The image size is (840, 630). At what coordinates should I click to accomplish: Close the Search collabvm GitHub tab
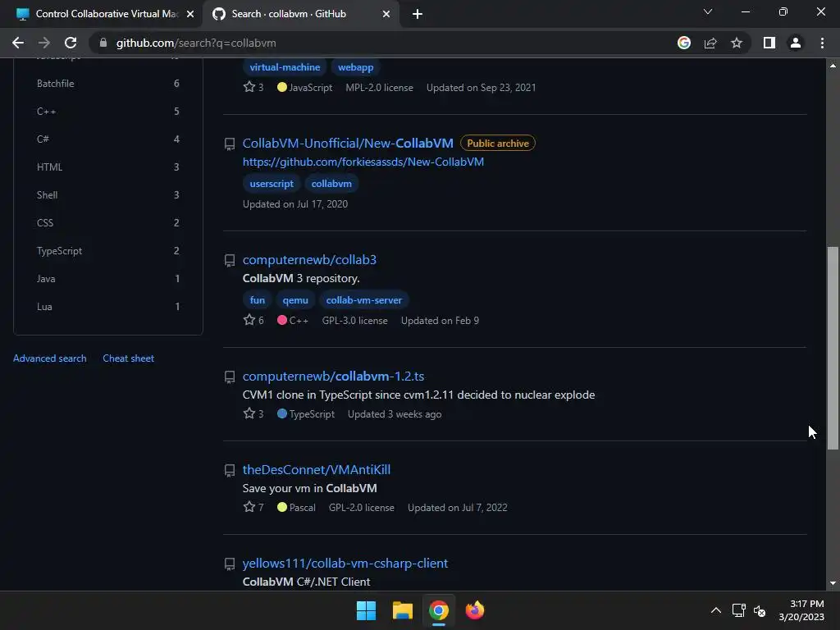point(386,14)
